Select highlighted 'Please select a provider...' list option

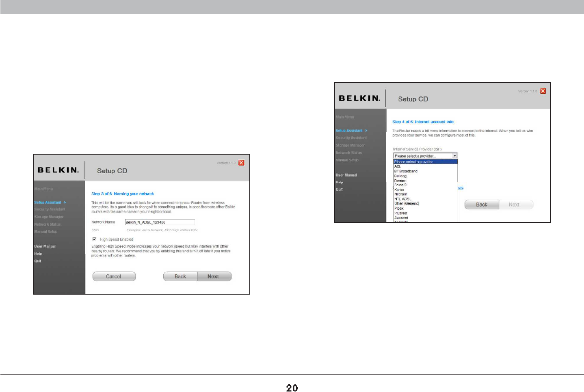(426, 162)
